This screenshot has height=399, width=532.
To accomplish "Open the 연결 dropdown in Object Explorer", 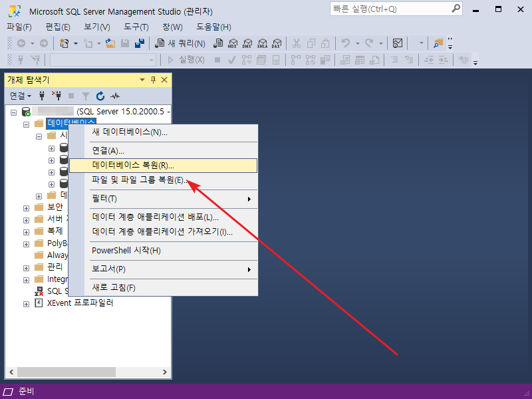I will [21, 96].
